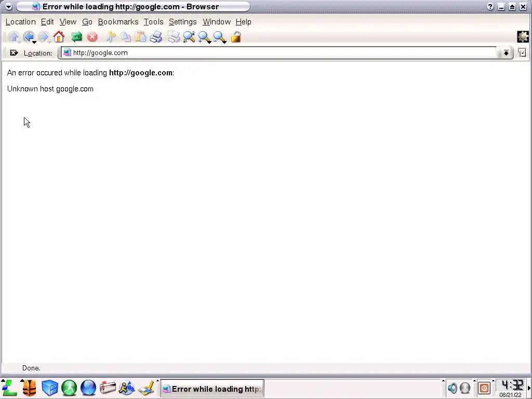Open the pencil notepad editor panel icon
Image resolution: width=532 pixels, height=399 pixels.
point(146,388)
